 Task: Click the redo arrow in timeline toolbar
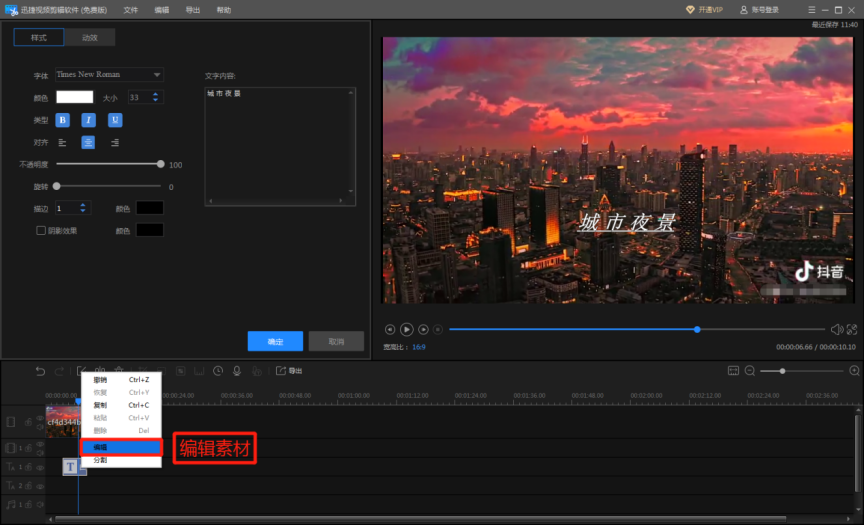tap(59, 371)
